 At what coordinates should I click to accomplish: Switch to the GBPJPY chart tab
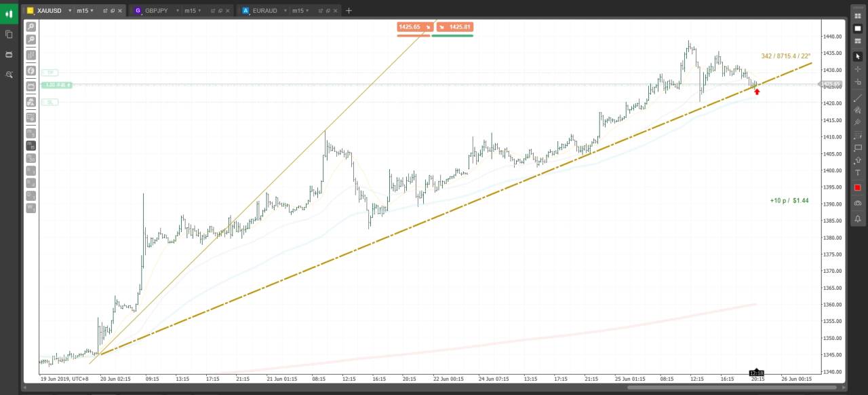pos(157,11)
